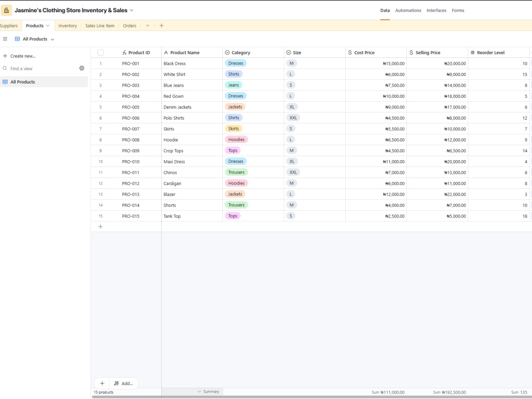Screen dimensions: 532x399
Task: Show more tables via the chevron dropdown
Action: click(147, 26)
